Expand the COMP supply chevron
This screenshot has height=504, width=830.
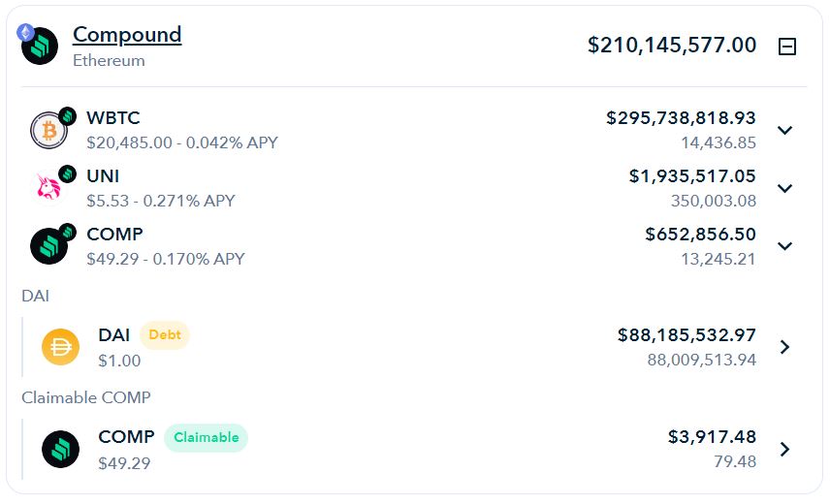[x=784, y=246]
